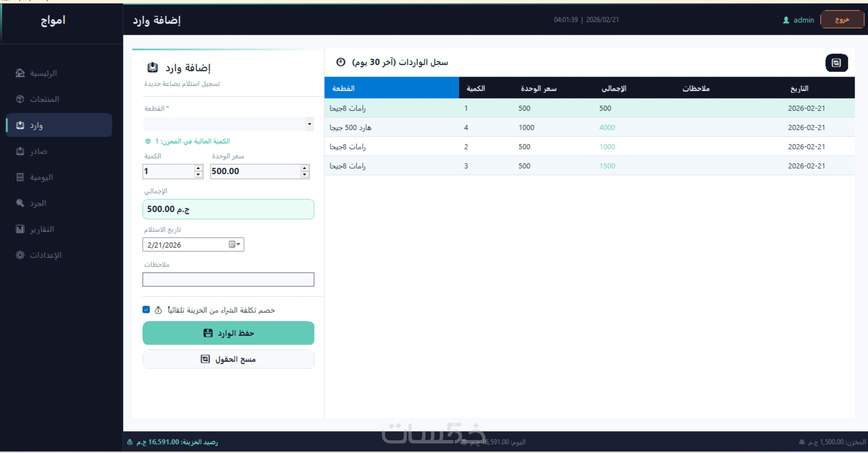Image resolution: width=868 pixels, height=453 pixels.
Task: Click the الجرد magnifier icon
Action: pyautogui.click(x=20, y=203)
